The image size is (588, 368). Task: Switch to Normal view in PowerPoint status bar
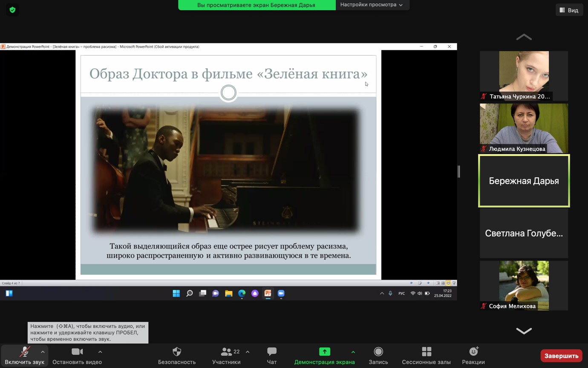(438, 283)
